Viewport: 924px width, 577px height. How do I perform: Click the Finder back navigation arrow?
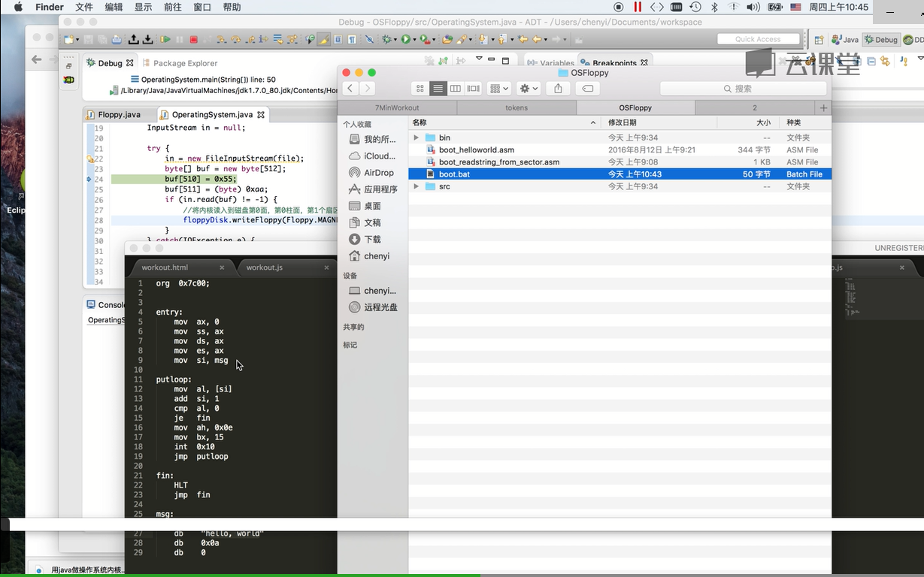(350, 89)
